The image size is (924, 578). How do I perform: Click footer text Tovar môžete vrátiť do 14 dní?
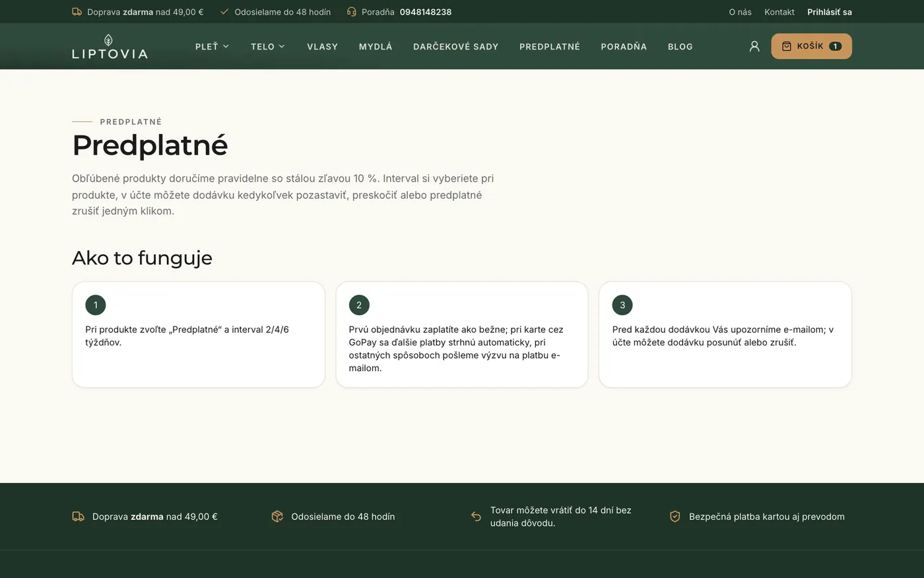pos(561,517)
